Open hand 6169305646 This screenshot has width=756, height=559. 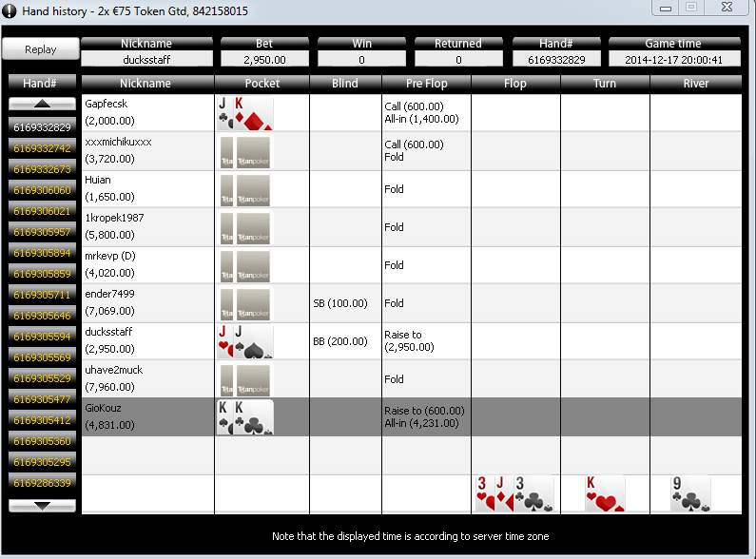coord(42,316)
